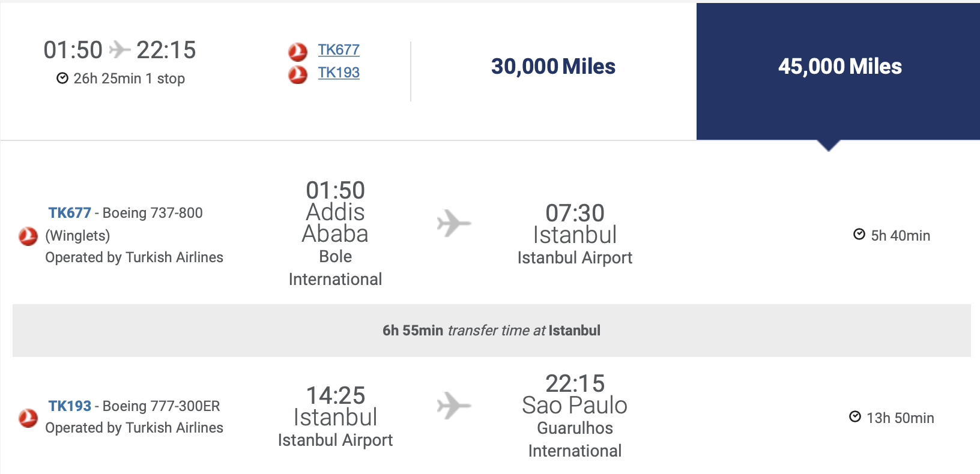Click clock icon beside 5h 40min duration
The image size is (980, 474).
pos(859,235)
